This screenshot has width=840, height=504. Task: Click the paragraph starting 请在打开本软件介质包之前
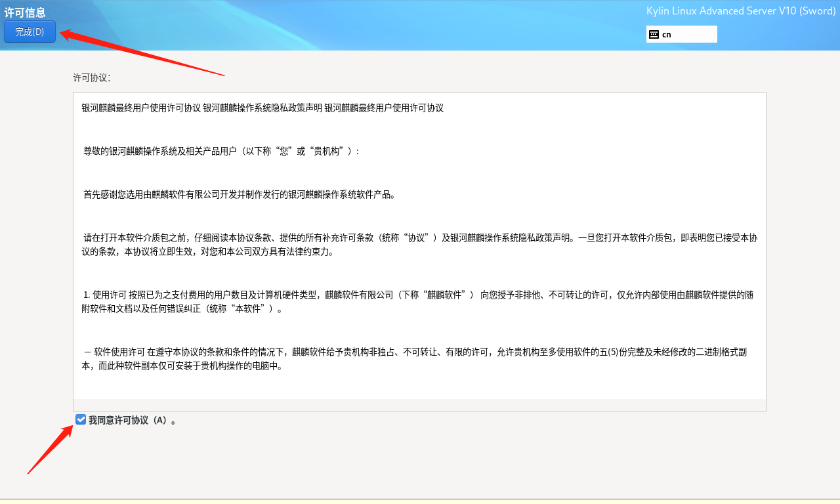[x=419, y=244]
